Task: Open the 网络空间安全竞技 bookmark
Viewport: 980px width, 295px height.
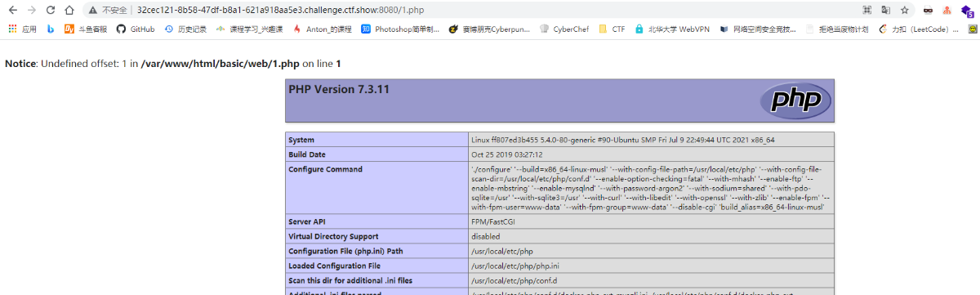Action: click(x=759, y=29)
